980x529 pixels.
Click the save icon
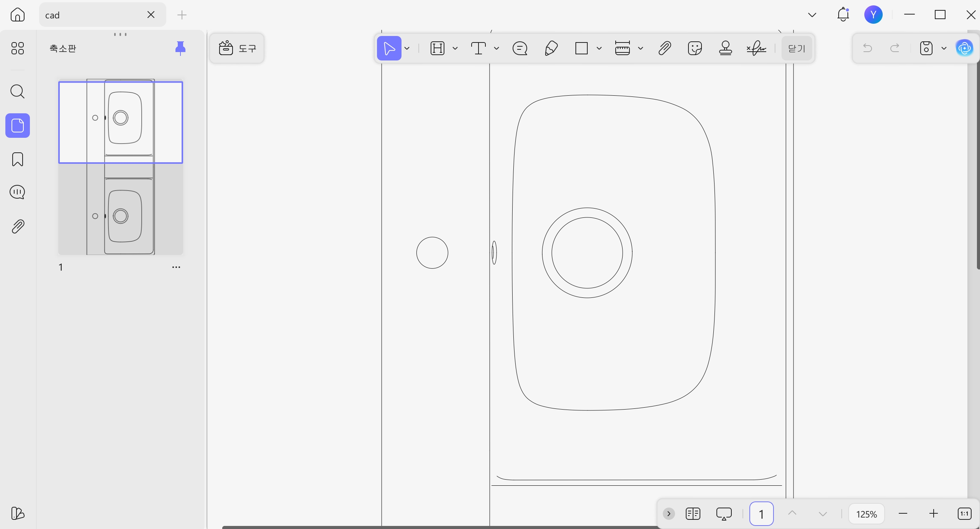pos(926,48)
